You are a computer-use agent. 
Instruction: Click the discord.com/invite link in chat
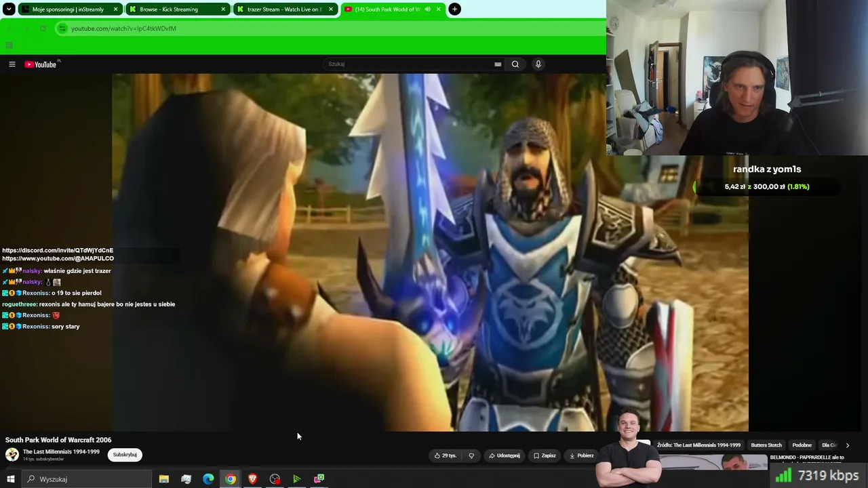tap(58, 251)
